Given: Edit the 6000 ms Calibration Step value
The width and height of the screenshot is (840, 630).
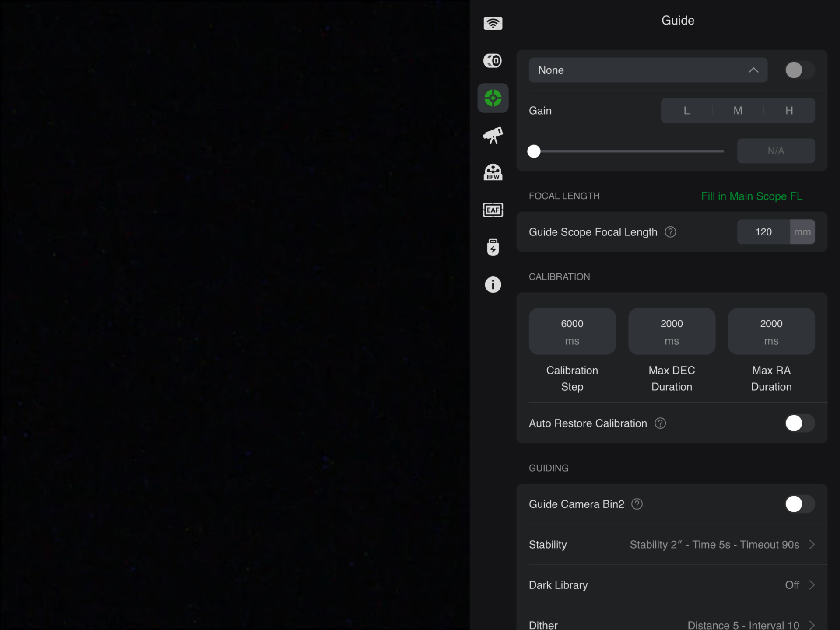Looking at the screenshot, I should tap(572, 332).
